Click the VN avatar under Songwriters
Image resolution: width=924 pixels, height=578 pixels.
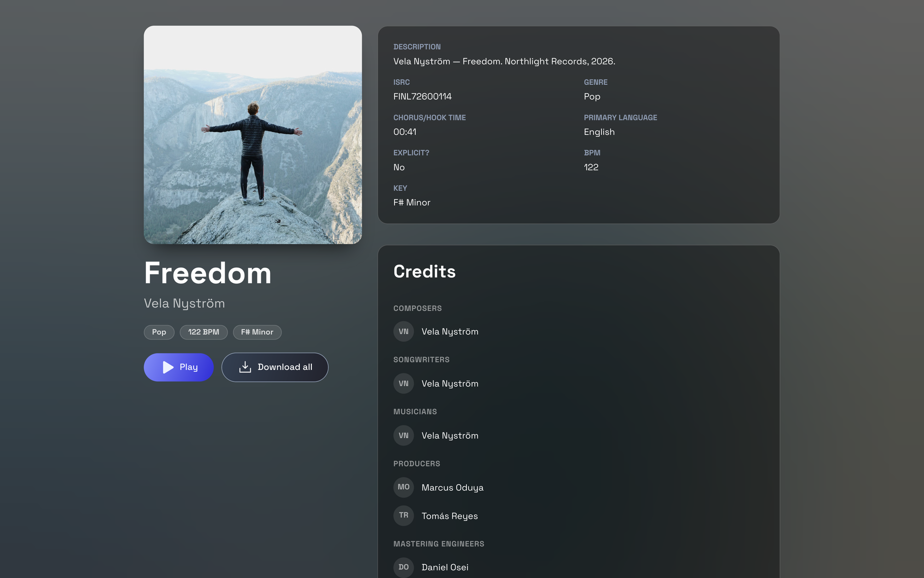[x=403, y=383]
